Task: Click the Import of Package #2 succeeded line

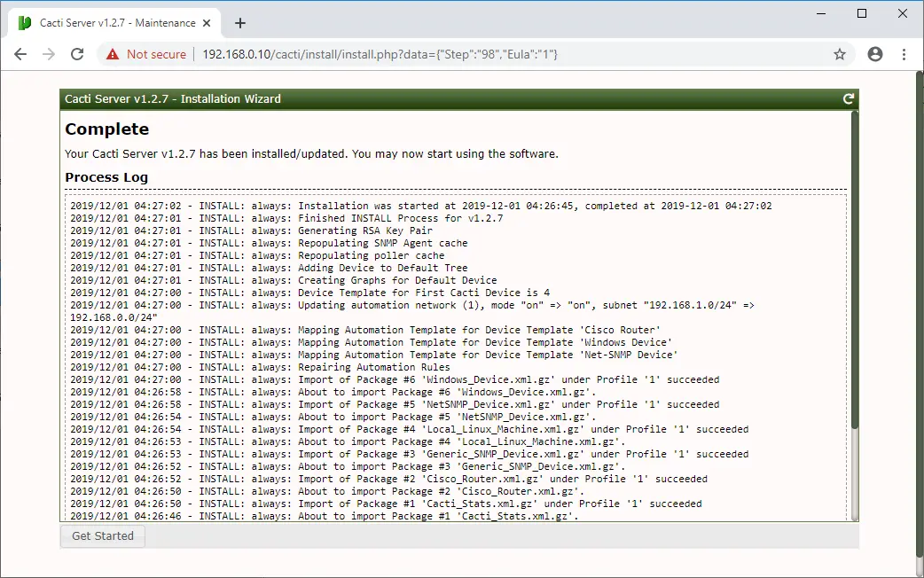Action: 389,479
